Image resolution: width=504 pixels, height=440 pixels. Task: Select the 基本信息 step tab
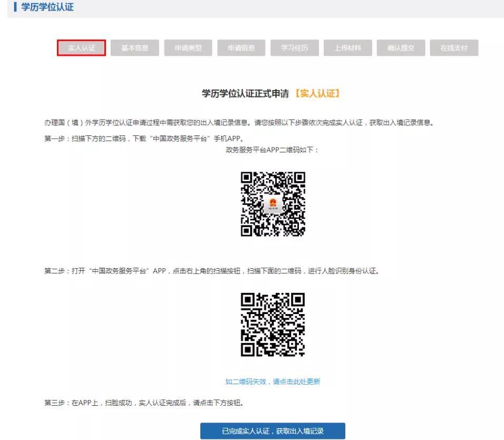(134, 48)
